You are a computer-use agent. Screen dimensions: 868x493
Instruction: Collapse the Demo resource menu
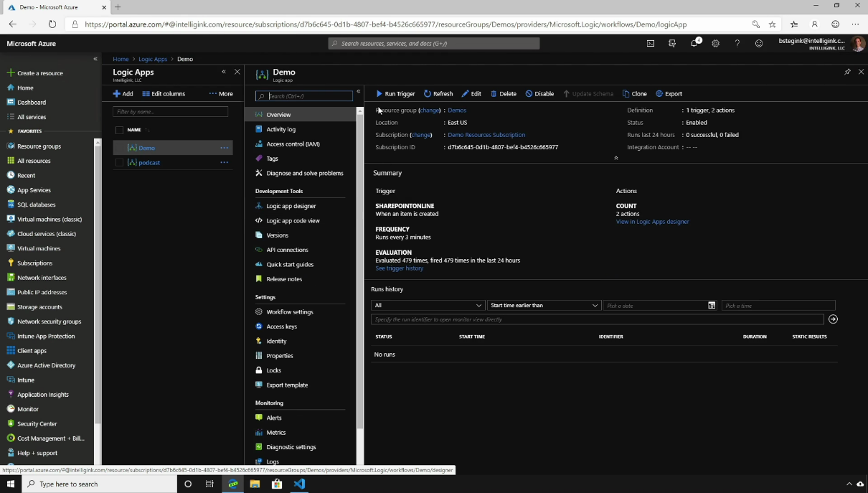[358, 92]
